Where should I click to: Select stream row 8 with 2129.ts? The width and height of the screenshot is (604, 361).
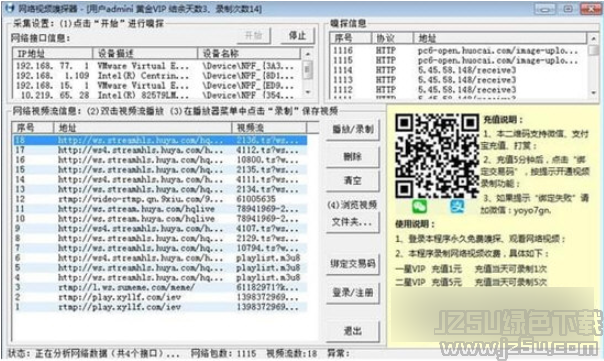(x=160, y=238)
